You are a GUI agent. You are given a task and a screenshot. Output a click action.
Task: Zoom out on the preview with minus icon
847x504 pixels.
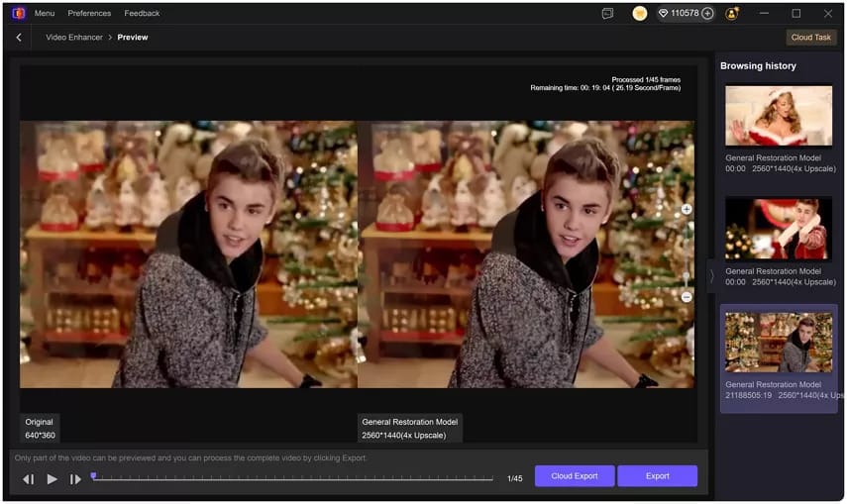[x=687, y=297]
